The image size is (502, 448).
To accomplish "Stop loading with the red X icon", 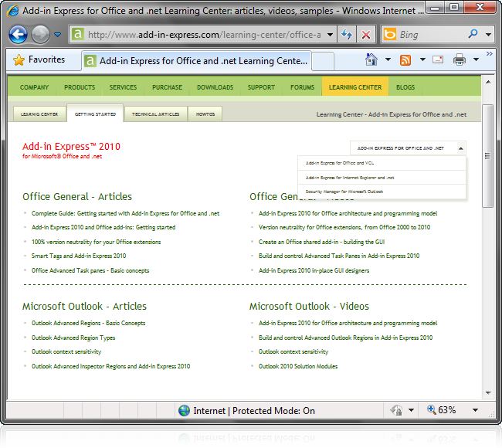I will [x=366, y=34].
